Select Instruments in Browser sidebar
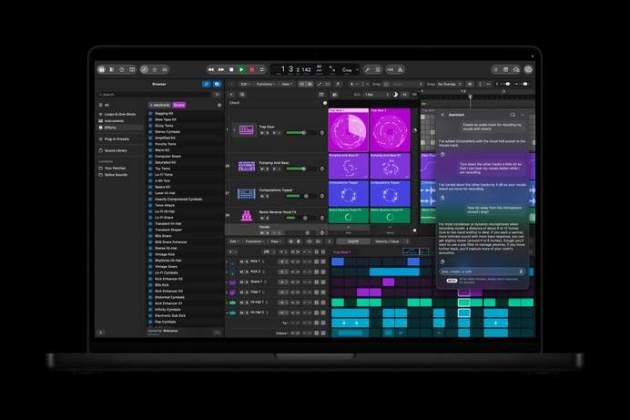 (x=114, y=121)
